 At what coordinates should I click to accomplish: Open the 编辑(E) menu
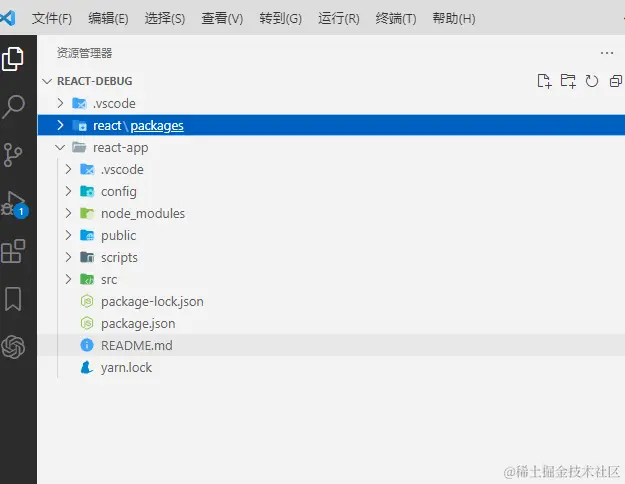(x=108, y=18)
